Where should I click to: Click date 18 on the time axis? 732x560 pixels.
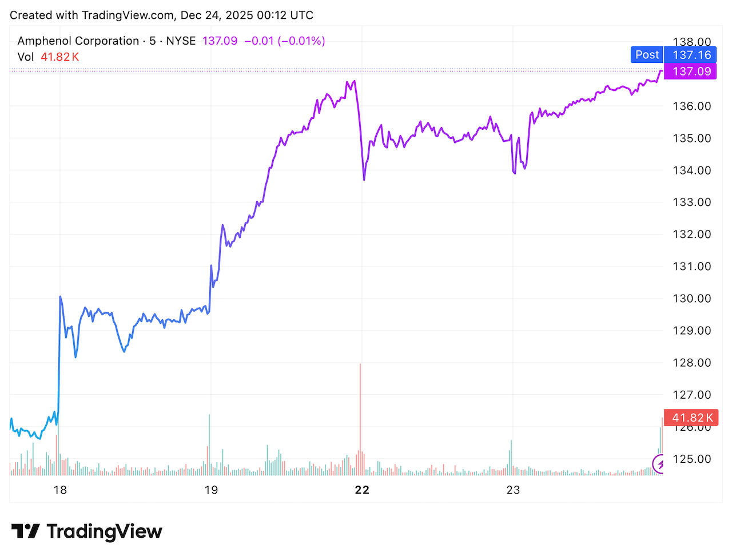60,490
